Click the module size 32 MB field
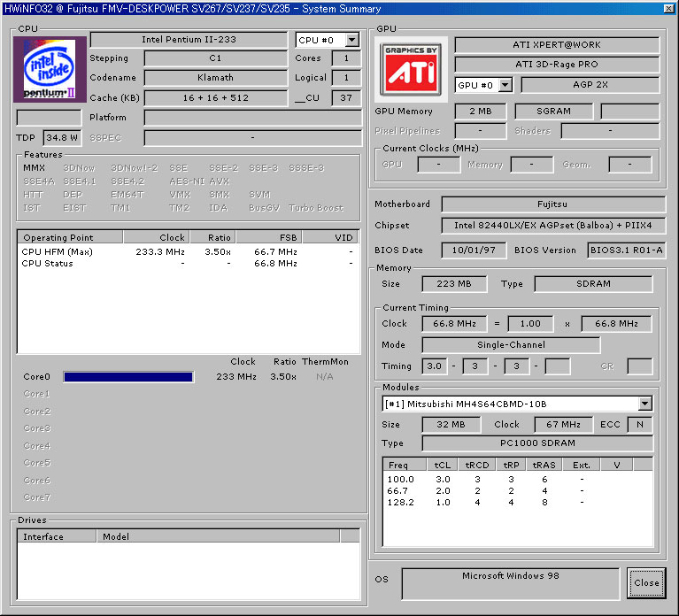 pyautogui.click(x=451, y=425)
